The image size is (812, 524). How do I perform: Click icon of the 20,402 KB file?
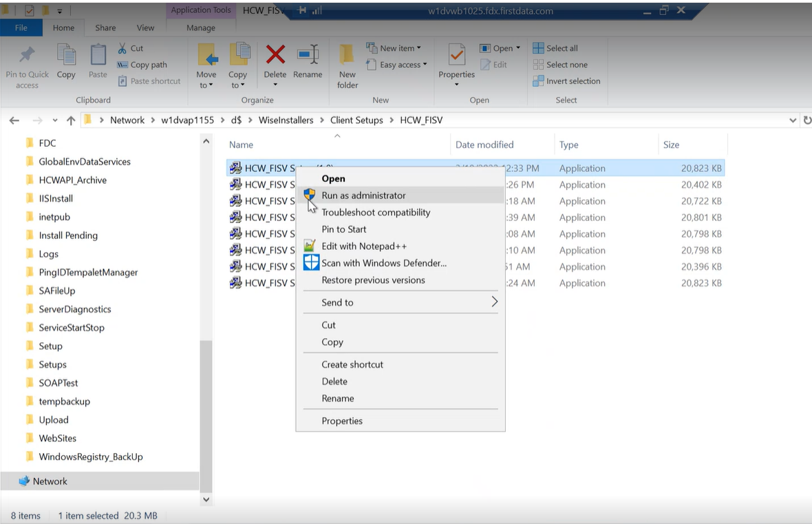pos(235,185)
